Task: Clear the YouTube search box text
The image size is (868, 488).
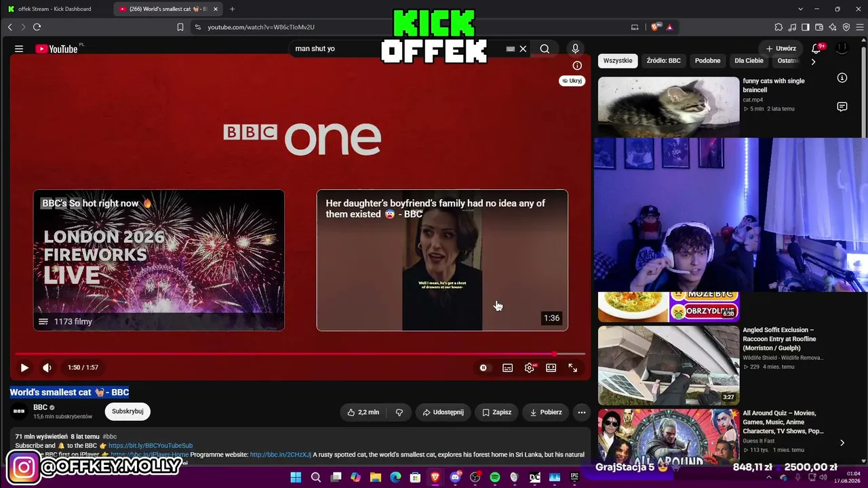Action: point(523,49)
